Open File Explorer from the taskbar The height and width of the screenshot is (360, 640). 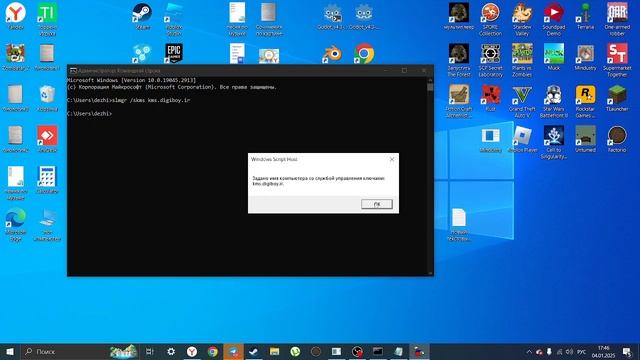pyautogui.click(x=274, y=351)
